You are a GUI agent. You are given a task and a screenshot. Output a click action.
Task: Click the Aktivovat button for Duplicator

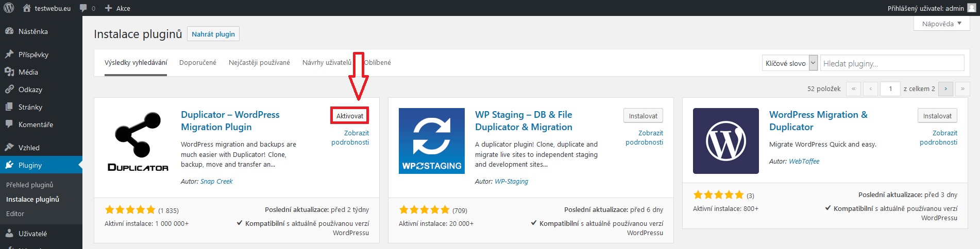click(x=349, y=116)
